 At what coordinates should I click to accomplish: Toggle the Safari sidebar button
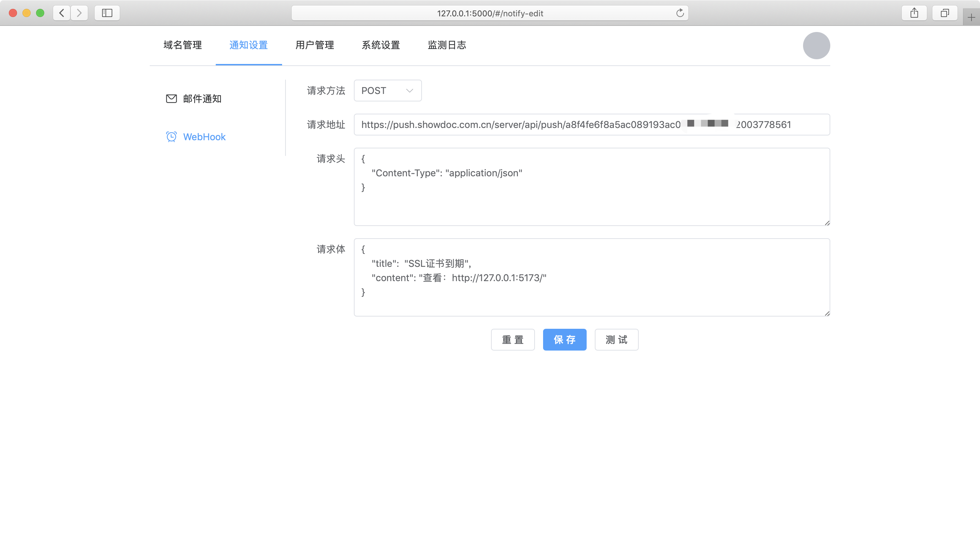tap(107, 13)
